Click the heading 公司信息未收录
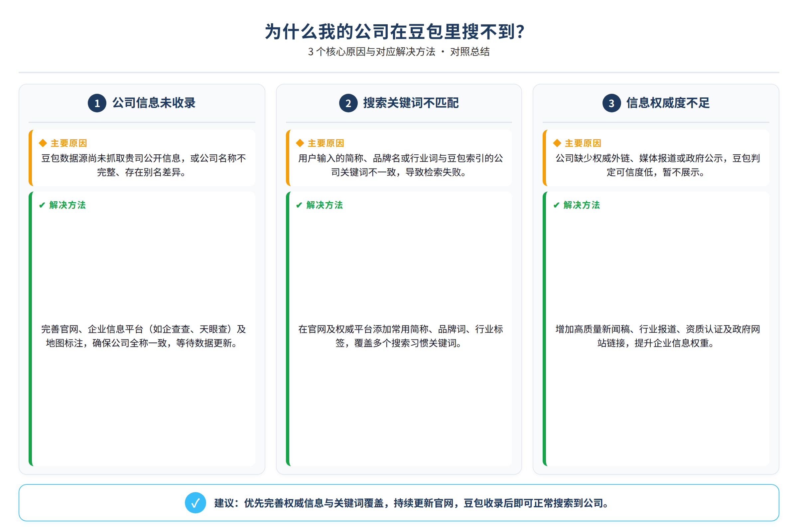The image size is (798, 532). pyautogui.click(x=154, y=103)
